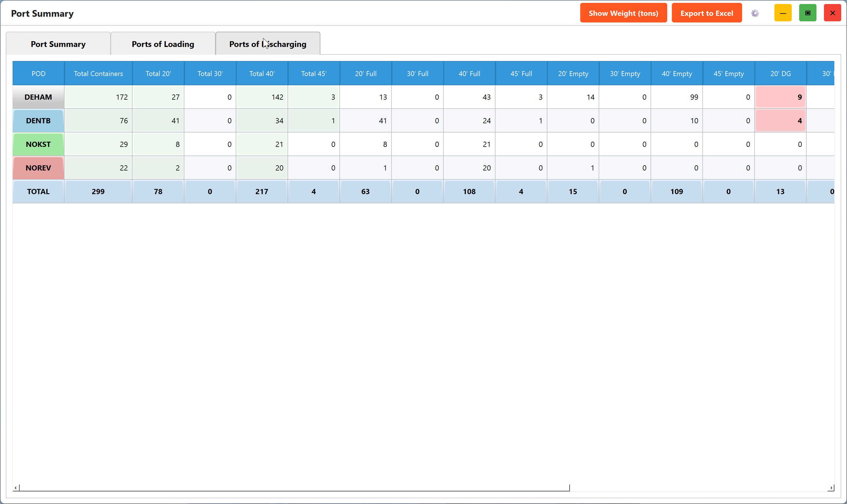
Task: Click NOREV total containers value 22
Action: 99,168
